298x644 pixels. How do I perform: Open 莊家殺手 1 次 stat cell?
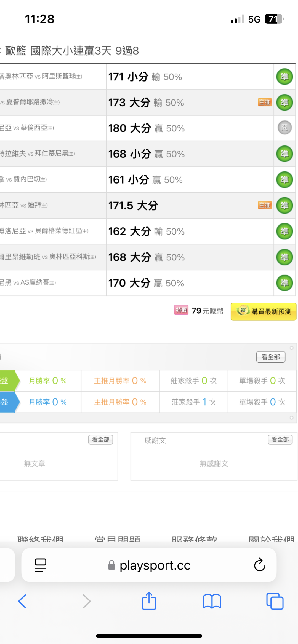coord(193,402)
